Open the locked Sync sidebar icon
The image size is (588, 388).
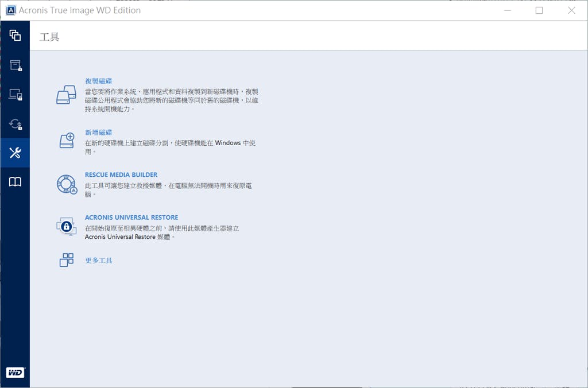click(16, 124)
